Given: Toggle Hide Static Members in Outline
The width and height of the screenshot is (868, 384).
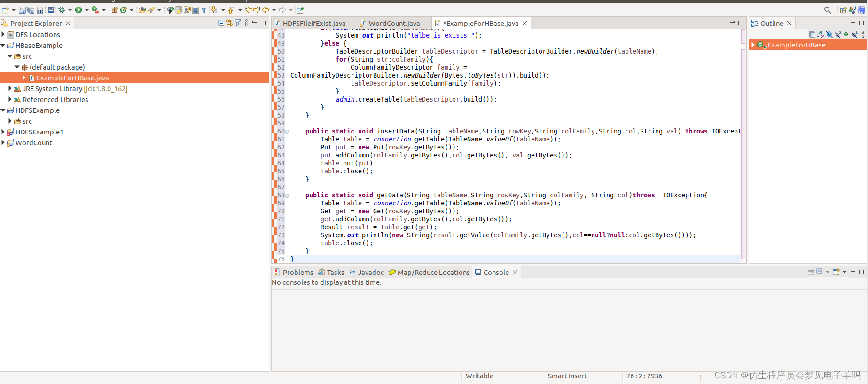Looking at the screenshot, I should 837,34.
